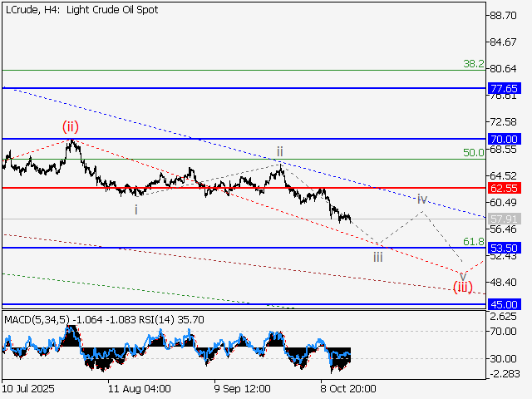This screenshot has height=399, width=532.
Task: Click the 53.50 support price label
Action: [x=505, y=248]
